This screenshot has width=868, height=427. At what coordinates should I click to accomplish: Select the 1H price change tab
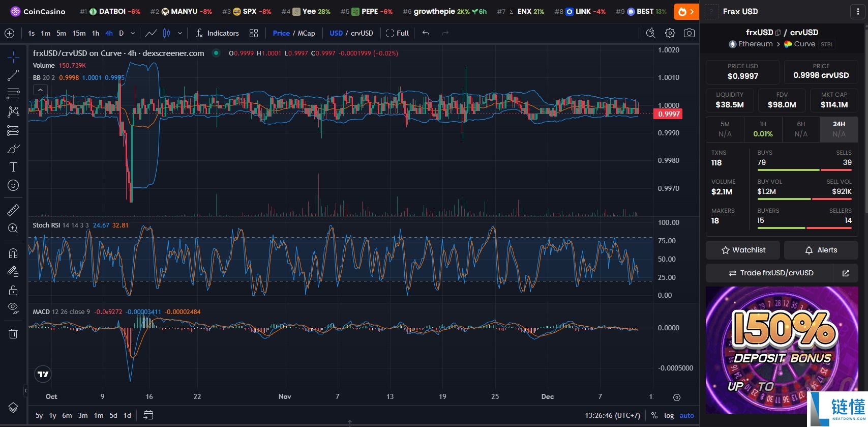[x=763, y=129]
